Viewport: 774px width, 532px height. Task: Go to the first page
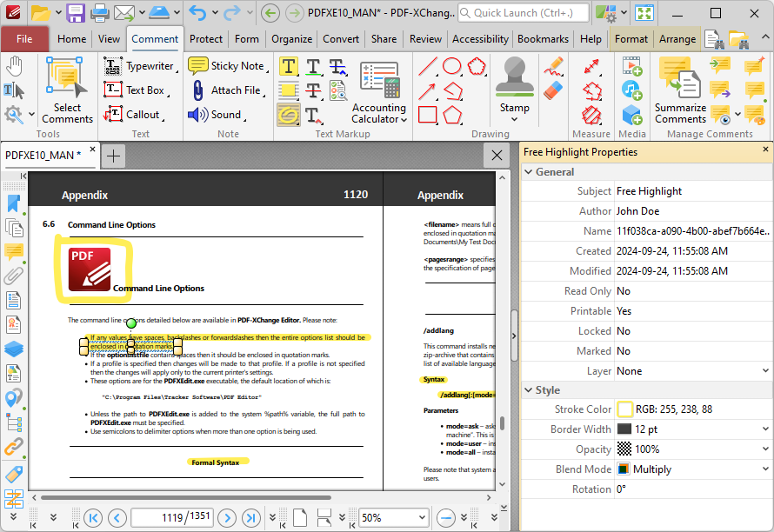[x=93, y=518]
